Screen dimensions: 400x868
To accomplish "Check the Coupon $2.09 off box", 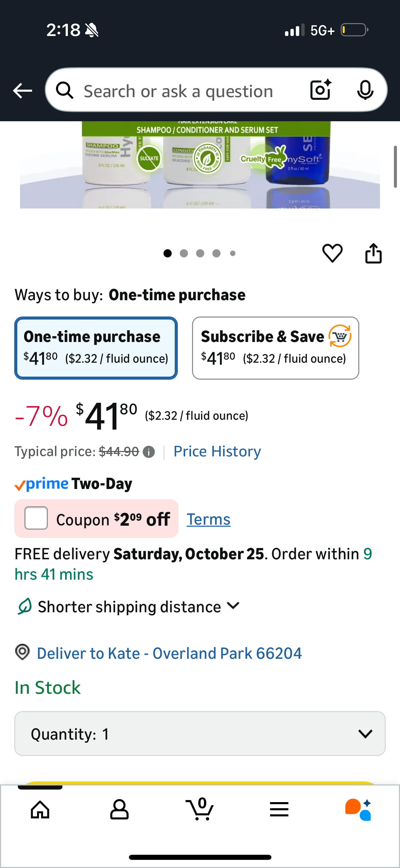I will click(36, 518).
